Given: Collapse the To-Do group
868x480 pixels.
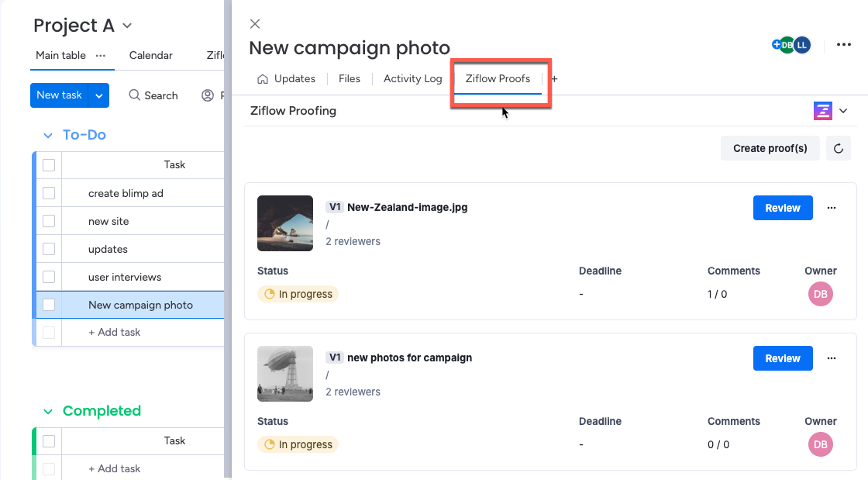Looking at the screenshot, I should (48, 135).
